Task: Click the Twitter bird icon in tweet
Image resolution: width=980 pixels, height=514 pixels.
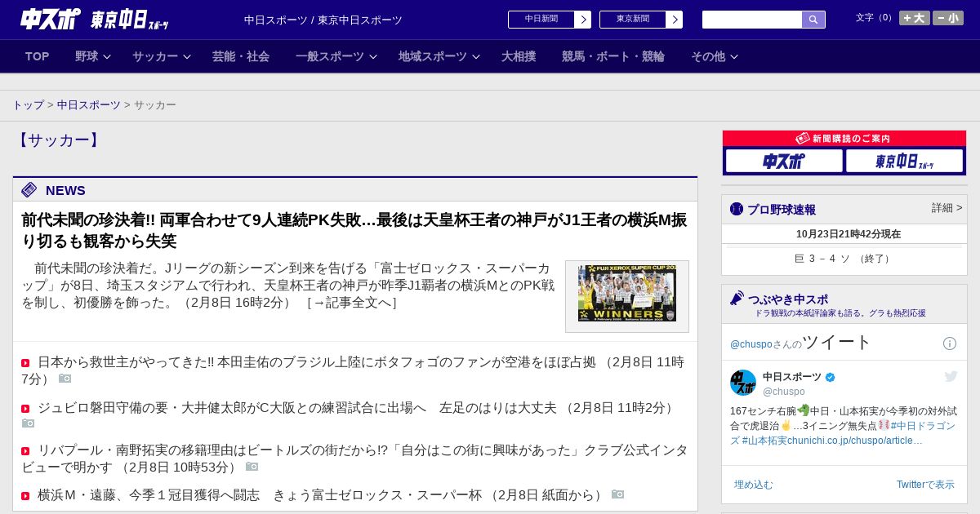Action: click(951, 376)
